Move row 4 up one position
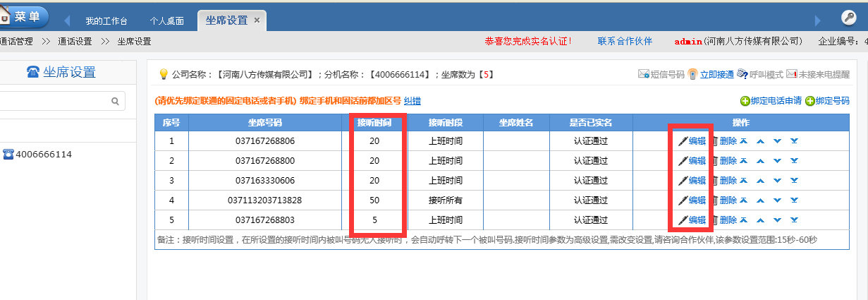Screen dimensions: 868x300 (760, 200)
